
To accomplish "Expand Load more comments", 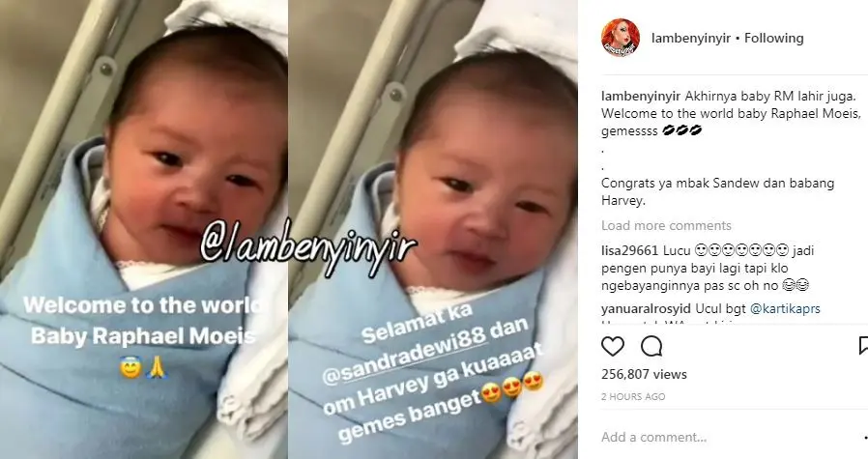I will (666, 225).
